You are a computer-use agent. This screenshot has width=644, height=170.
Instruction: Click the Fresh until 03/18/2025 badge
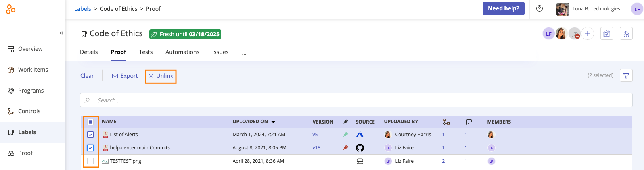pos(185,34)
